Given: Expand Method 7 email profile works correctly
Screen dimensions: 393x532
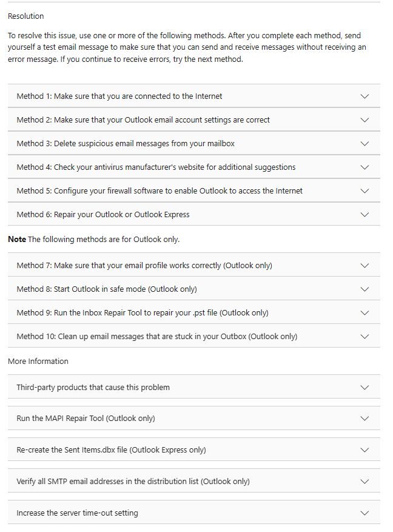Looking at the screenshot, I should click(194, 265).
